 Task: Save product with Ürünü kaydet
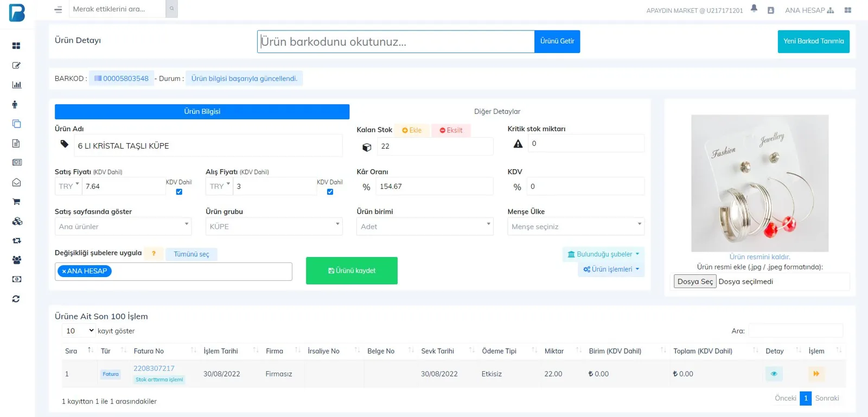[352, 271]
